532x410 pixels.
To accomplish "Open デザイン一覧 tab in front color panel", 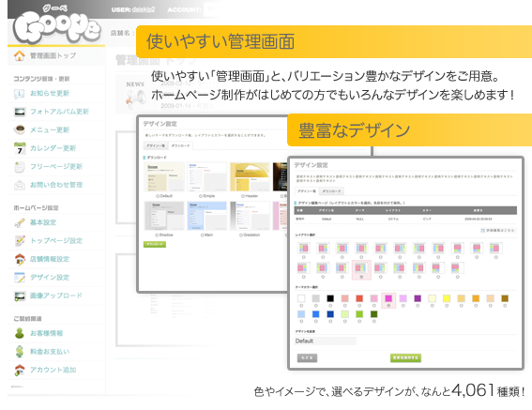I will click(307, 191).
